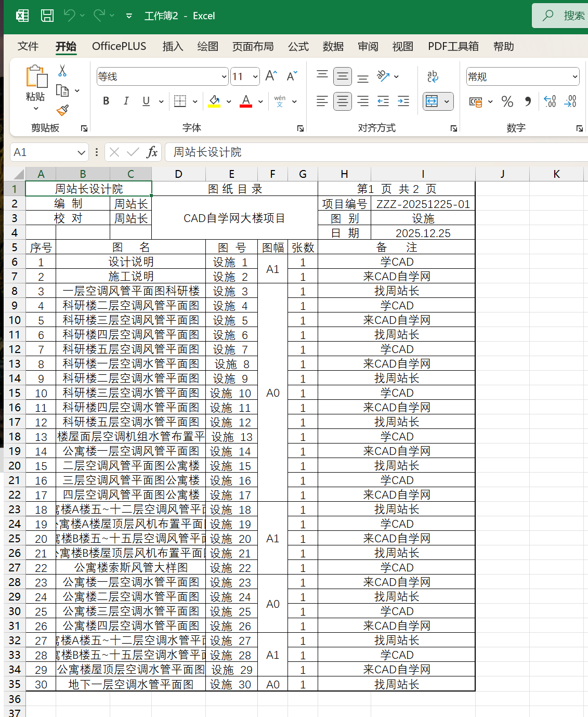This screenshot has width=588, height=717.
Task: Toggle Italic formatting
Action: point(126,101)
